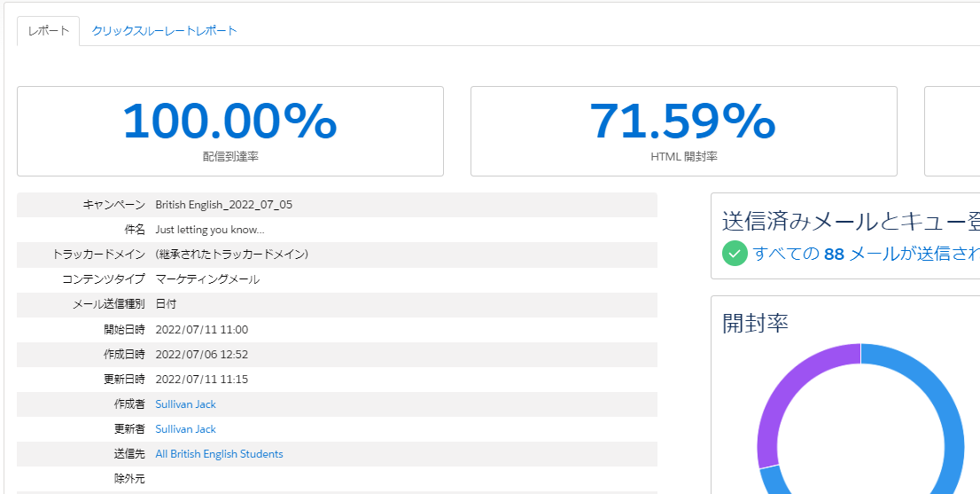Click the コンテンツタイプ field label
Viewport: 980px width, 494px height.
[x=104, y=279]
